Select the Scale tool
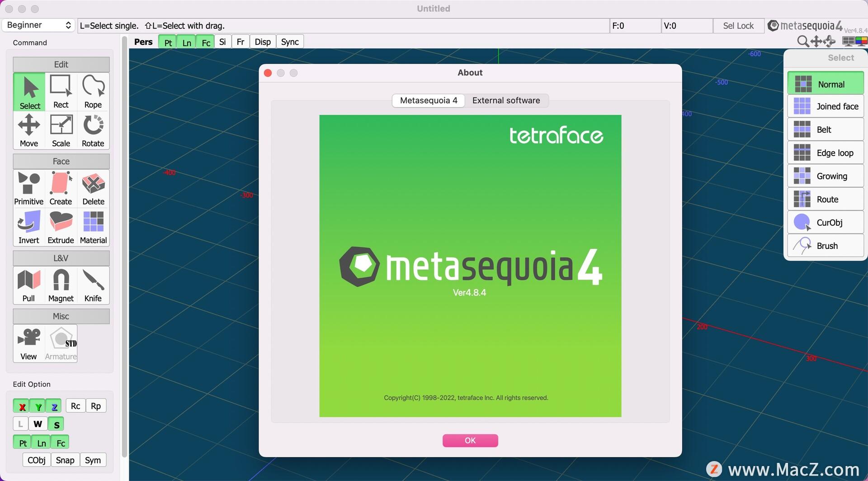868x481 pixels. [61, 130]
